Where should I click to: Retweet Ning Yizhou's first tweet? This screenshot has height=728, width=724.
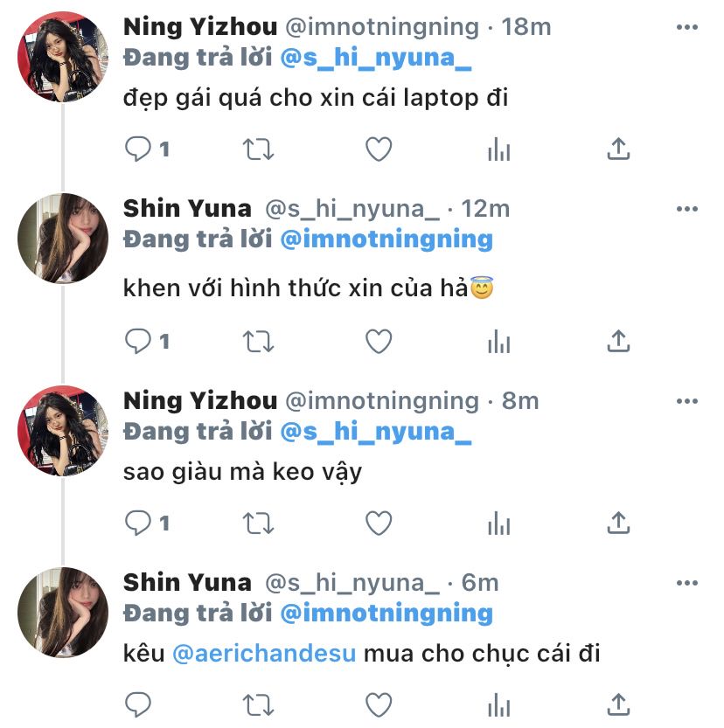click(x=257, y=149)
